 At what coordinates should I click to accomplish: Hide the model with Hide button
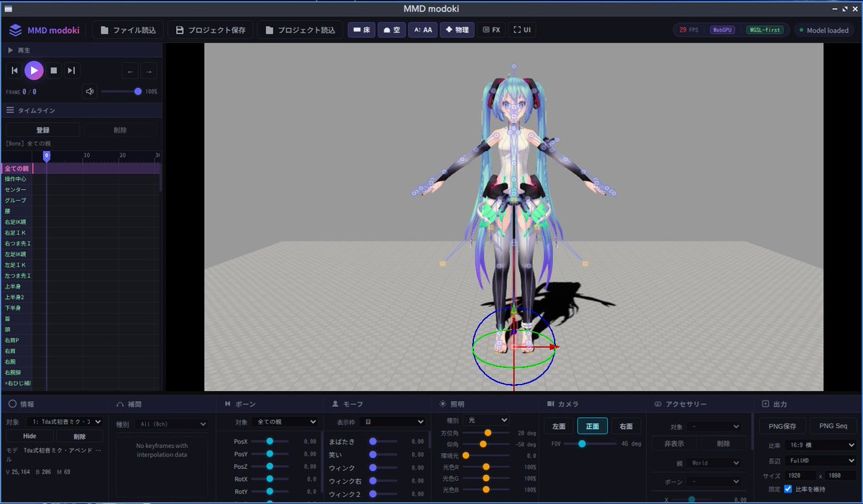coord(29,436)
